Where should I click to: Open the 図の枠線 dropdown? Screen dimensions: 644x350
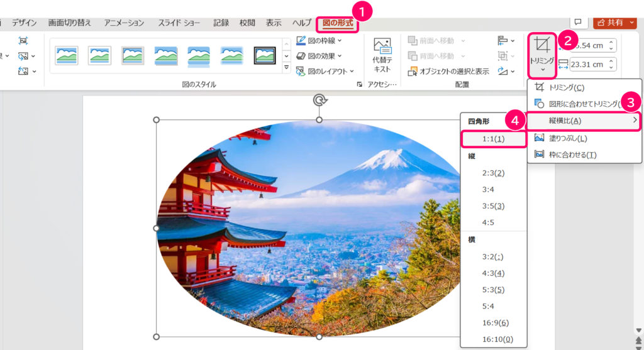[319, 41]
